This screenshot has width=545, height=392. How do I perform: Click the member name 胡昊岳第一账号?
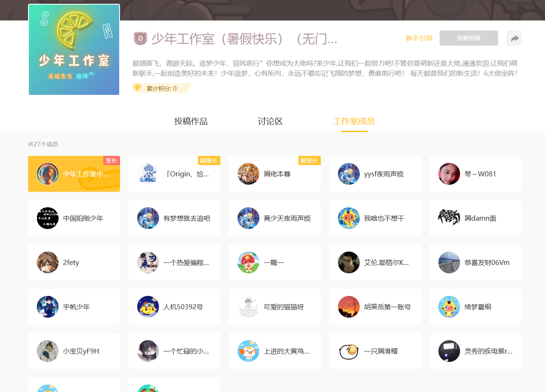click(x=387, y=307)
